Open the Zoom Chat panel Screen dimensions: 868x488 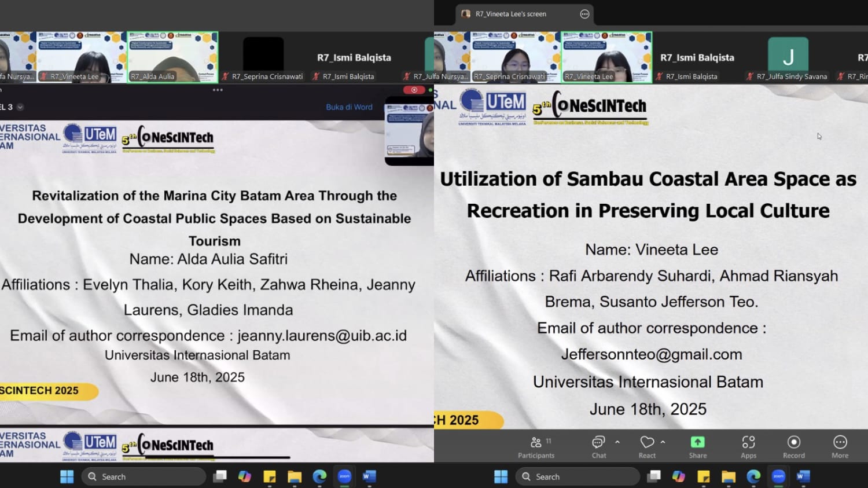point(598,447)
